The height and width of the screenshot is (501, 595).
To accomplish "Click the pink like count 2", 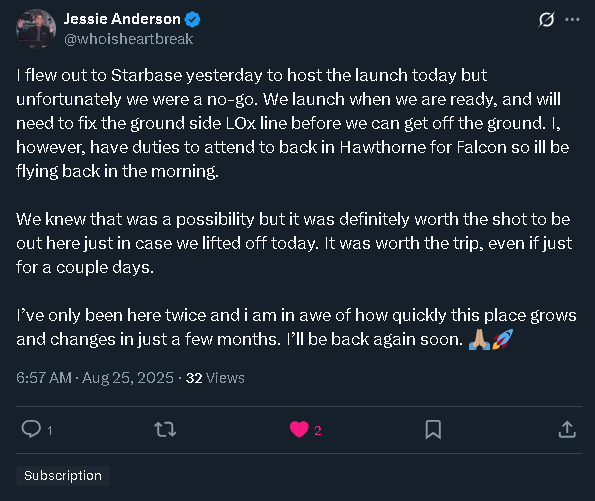I will pos(318,430).
